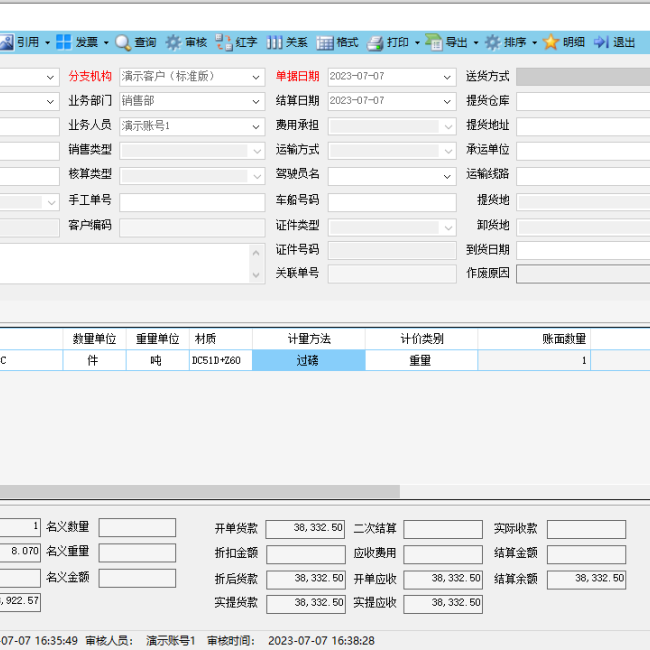Open the 业务部门 dropdown showing 销售部
The height and width of the screenshot is (650, 650).
256,102
